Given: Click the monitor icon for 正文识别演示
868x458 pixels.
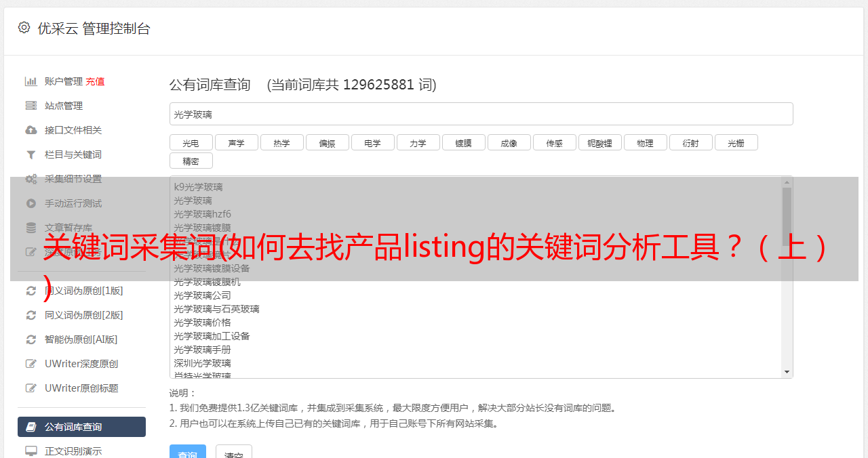Looking at the screenshot, I should click(31, 451).
